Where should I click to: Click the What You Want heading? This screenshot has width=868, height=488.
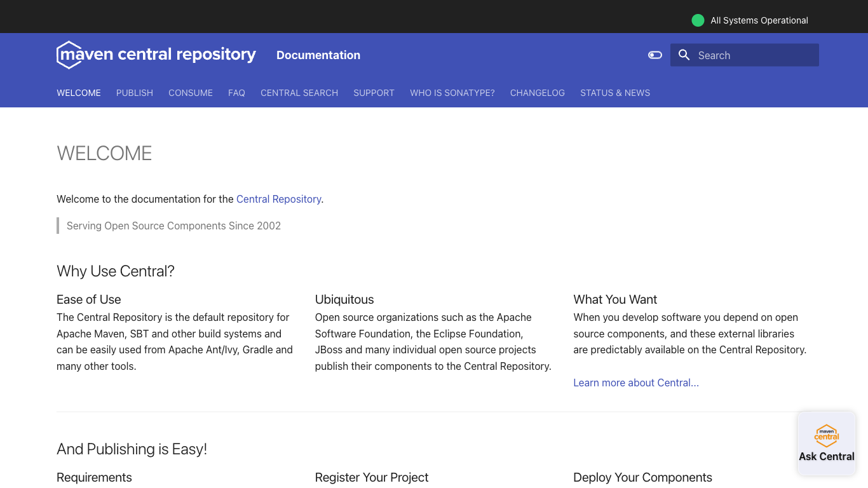(615, 299)
